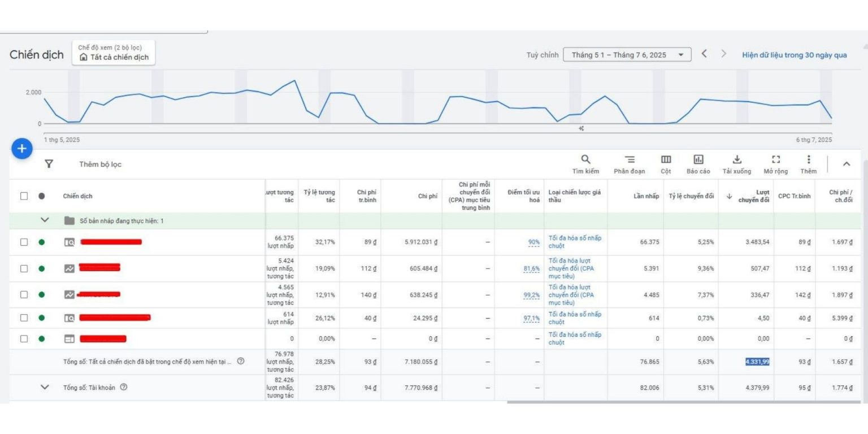Screen dimensions: 868x434
Task: Tick the checkbox of the first campaign row
Action: coord(24,242)
